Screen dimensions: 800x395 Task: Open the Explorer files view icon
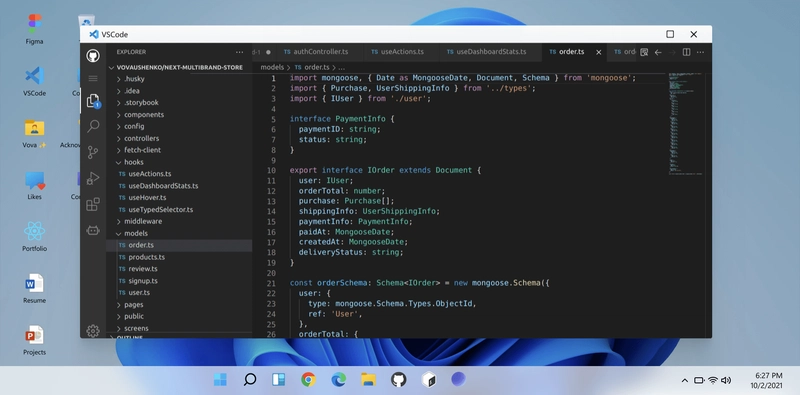coord(93,101)
